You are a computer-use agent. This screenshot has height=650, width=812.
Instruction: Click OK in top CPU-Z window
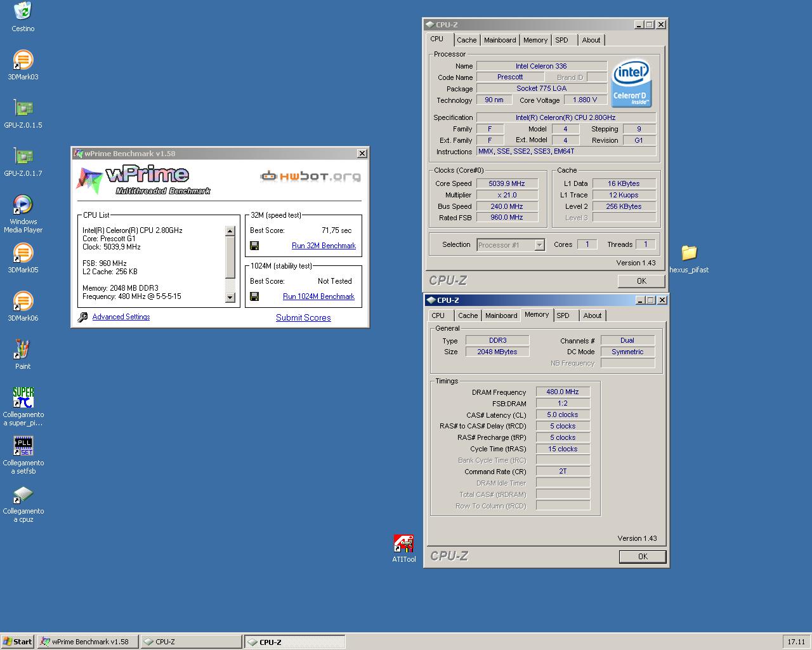pyautogui.click(x=641, y=281)
